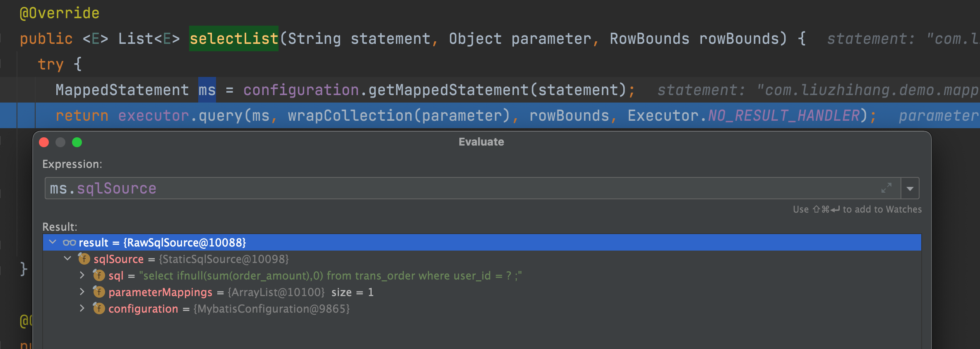Click the field icon next to sqlSource
The image size is (980, 349).
(84, 259)
